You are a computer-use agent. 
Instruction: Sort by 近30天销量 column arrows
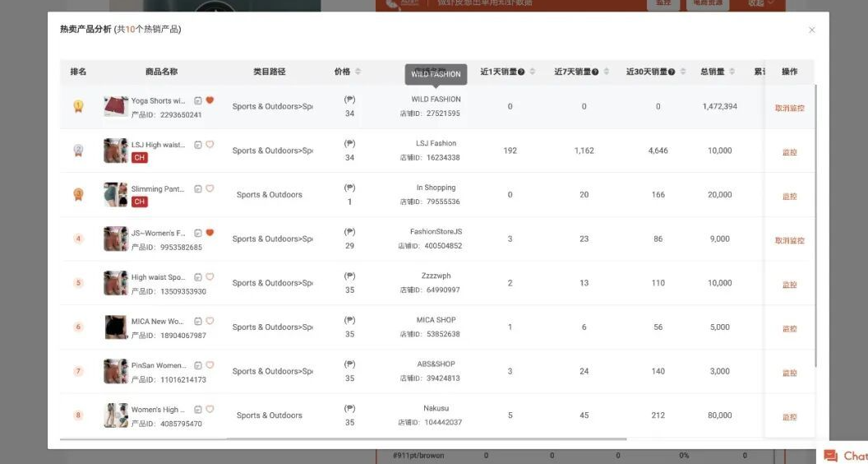tap(682, 72)
